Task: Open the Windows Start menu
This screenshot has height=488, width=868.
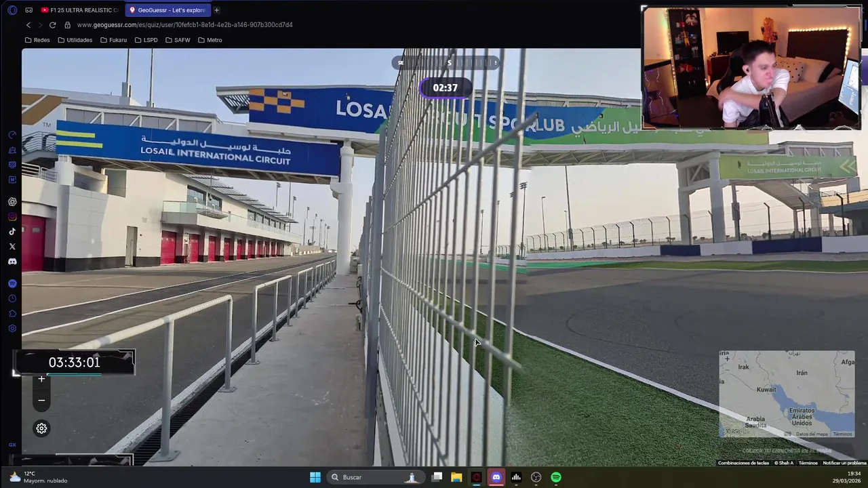Action: (x=315, y=477)
